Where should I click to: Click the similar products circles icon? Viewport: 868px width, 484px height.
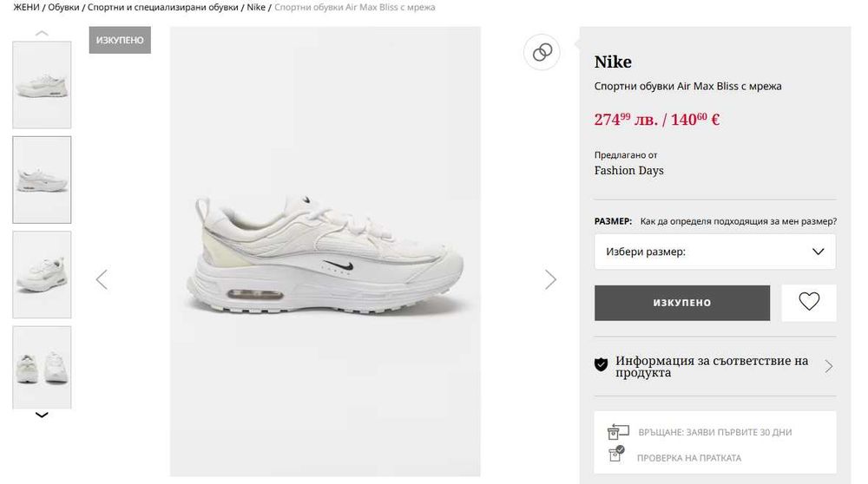click(542, 52)
